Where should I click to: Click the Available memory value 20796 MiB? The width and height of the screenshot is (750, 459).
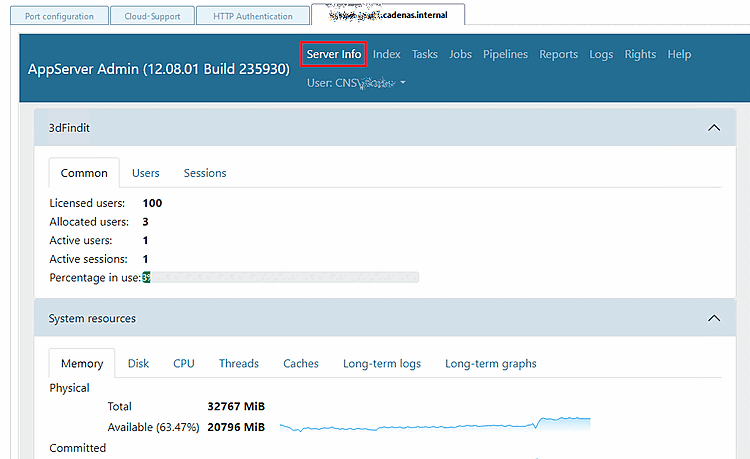(236, 427)
